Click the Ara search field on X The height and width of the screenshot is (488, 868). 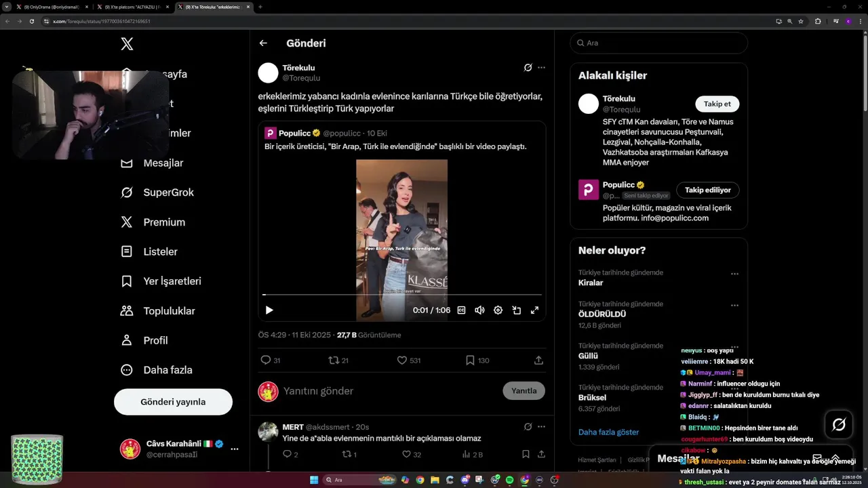(x=658, y=43)
